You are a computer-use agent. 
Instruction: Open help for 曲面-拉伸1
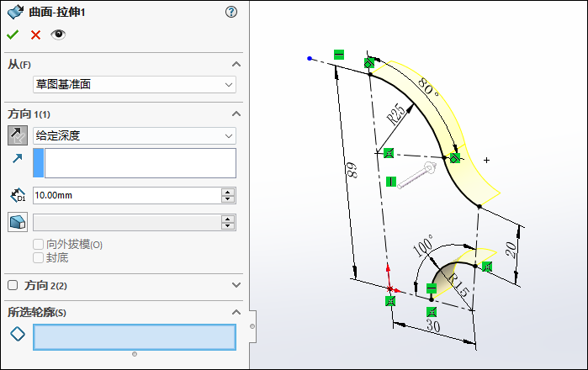click(231, 12)
